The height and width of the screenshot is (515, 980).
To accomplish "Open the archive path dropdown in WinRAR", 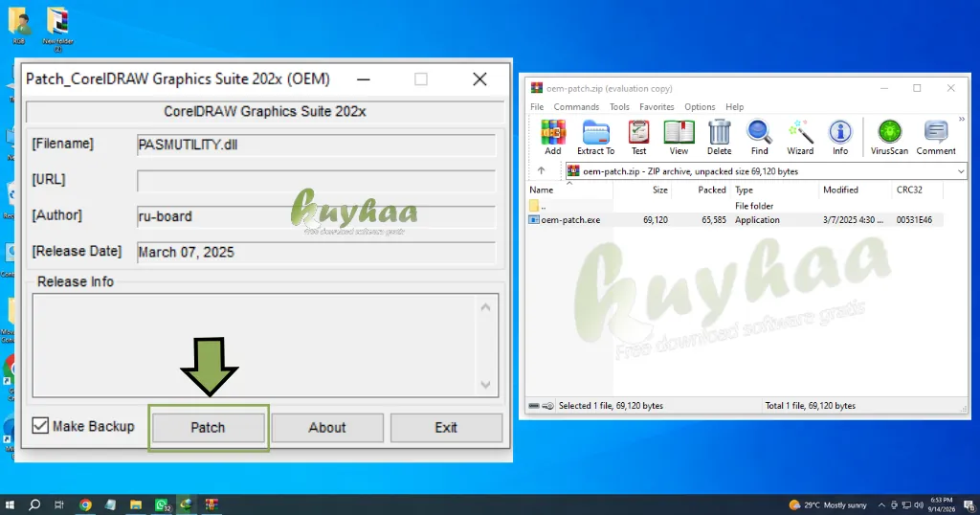I will click(x=961, y=171).
